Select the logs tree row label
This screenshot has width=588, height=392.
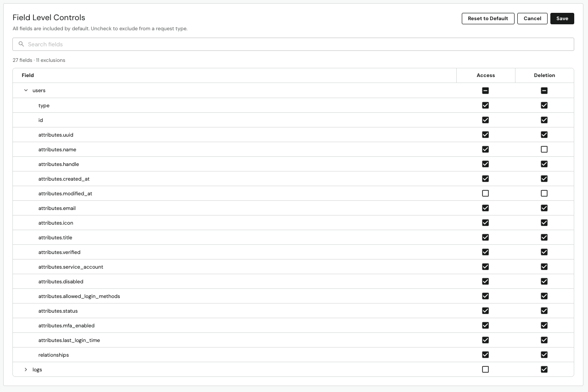click(x=37, y=370)
